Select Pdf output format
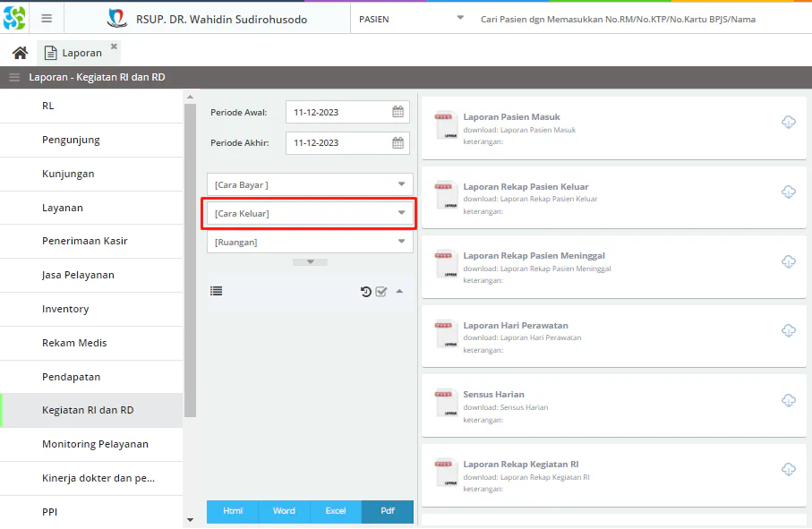 pos(388,511)
